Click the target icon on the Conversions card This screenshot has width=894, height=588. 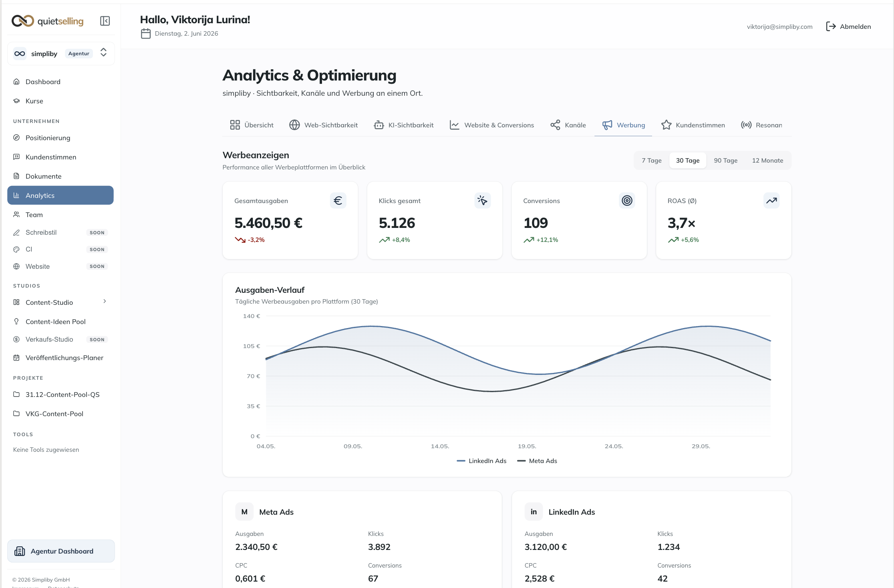point(627,200)
